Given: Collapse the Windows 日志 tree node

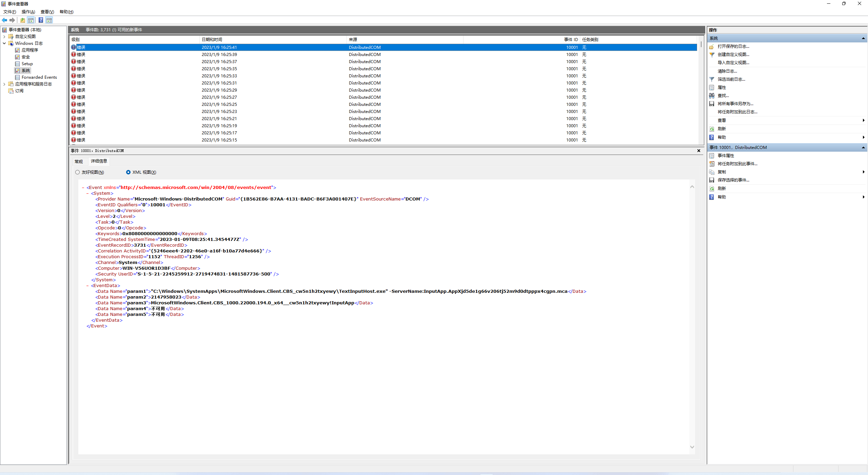Looking at the screenshot, I should click(x=4, y=43).
